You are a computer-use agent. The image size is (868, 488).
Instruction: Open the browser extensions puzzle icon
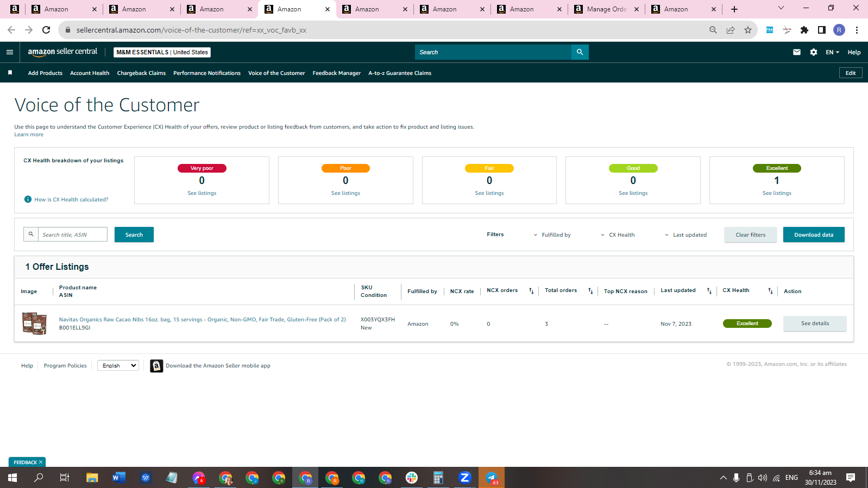804,30
